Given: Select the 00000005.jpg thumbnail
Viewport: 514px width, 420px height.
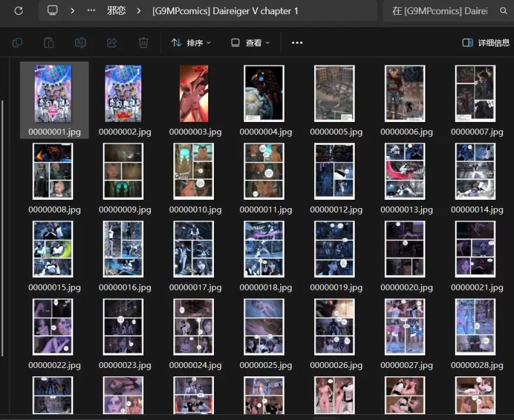Looking at the screenshot, I should tap(334, 93).
